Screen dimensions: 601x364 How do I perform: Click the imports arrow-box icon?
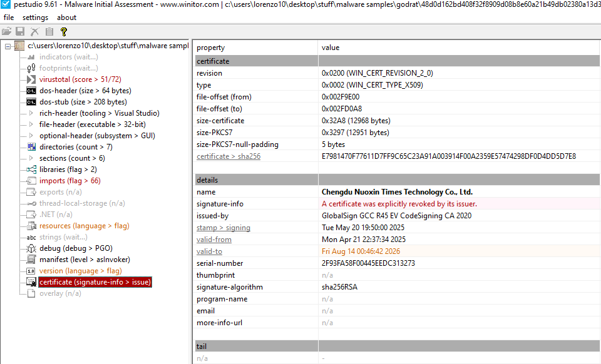tap(31, 181)
